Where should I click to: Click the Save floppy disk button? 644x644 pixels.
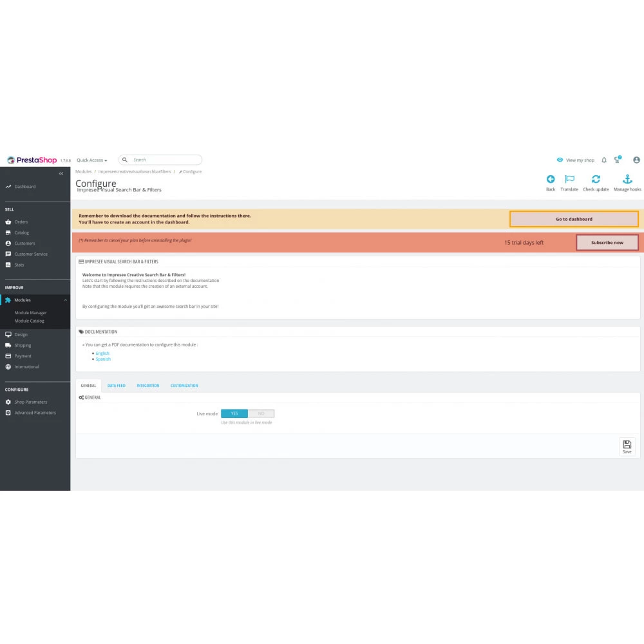(x=627, y=446)
